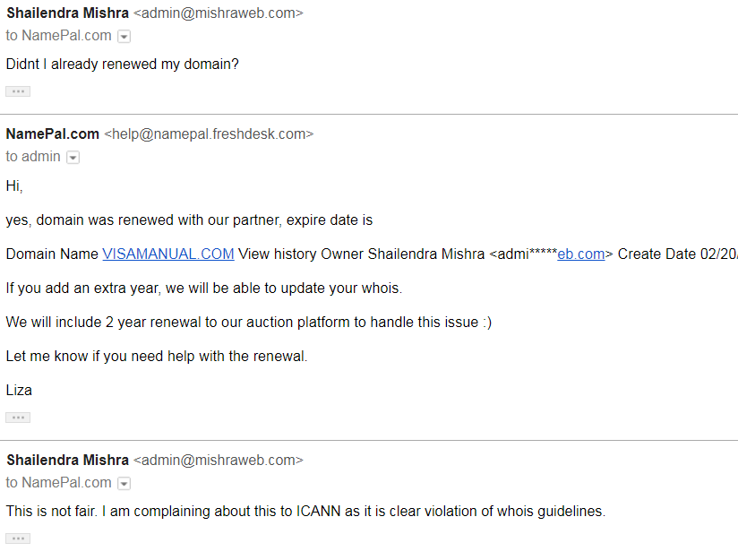
Task: Click sender name Shailendra Mishra in first email
Action: click(68, 13)
